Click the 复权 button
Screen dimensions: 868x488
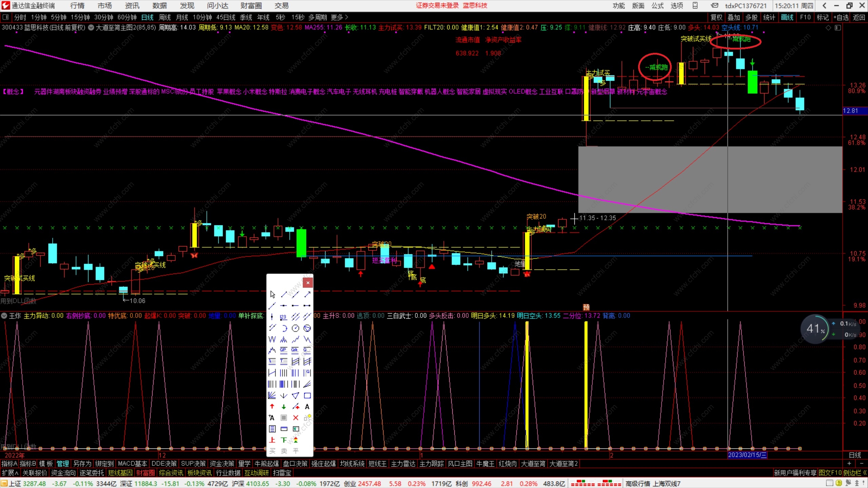point(716,17)
